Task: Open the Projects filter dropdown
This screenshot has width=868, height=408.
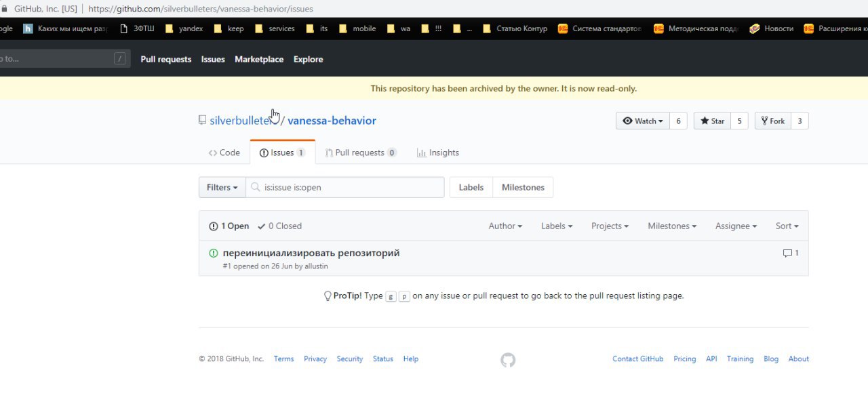Action: [x=610, y=226]
